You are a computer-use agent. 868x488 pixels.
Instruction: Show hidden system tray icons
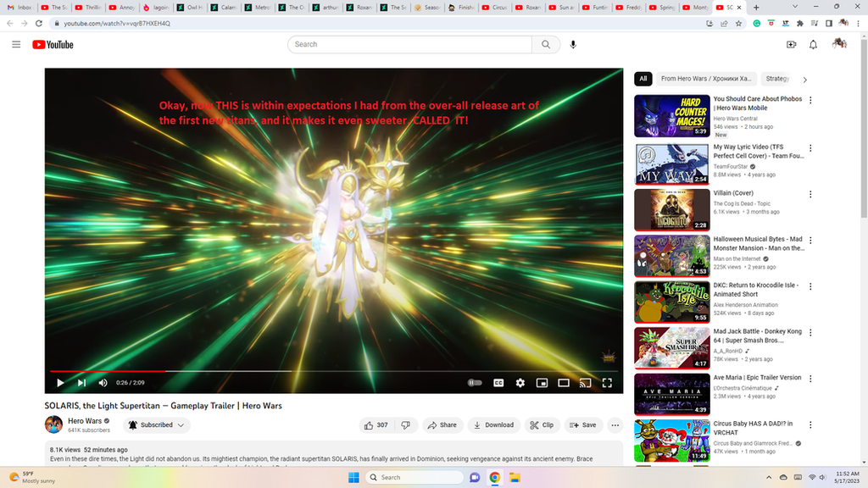(768, 477)
